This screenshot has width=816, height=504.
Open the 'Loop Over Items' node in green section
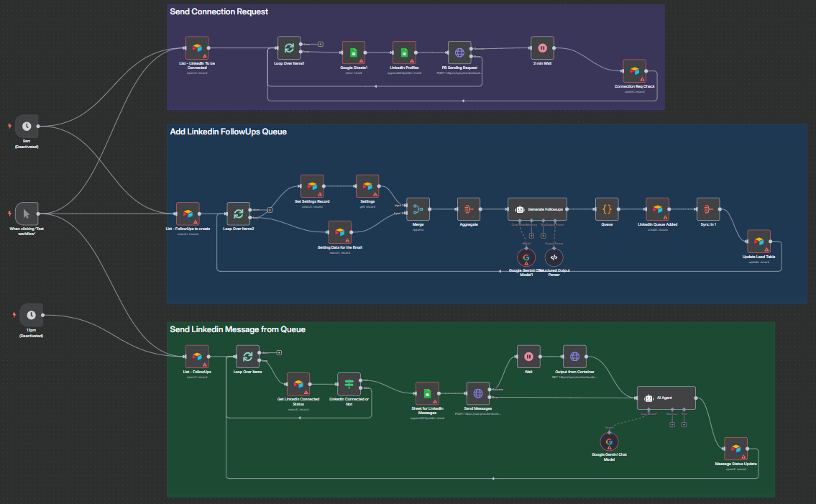pyautogui.click(x=248, y=357)
